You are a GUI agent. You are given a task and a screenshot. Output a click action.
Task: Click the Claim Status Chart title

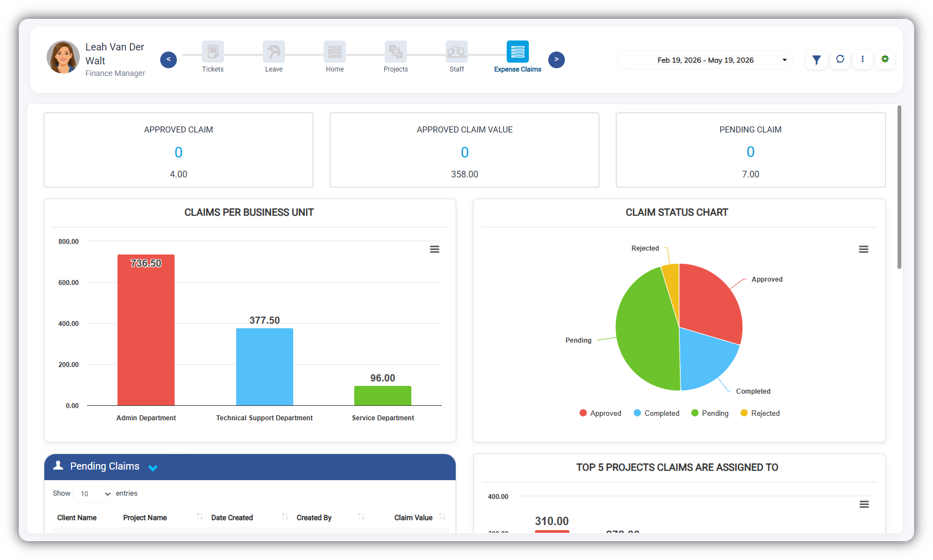click(x=677, y=212)
